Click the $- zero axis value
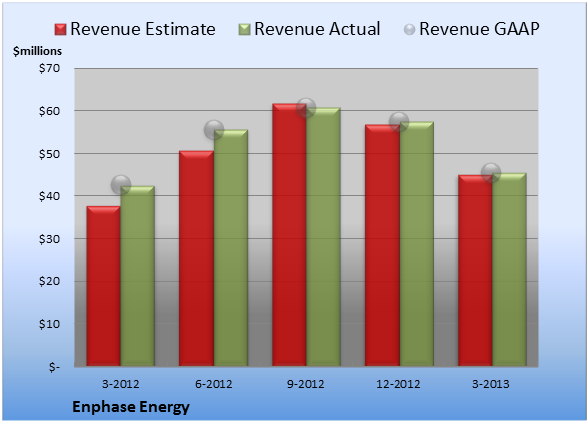The height and width of the screenshot is (422, 588). [x=54, y=367]
